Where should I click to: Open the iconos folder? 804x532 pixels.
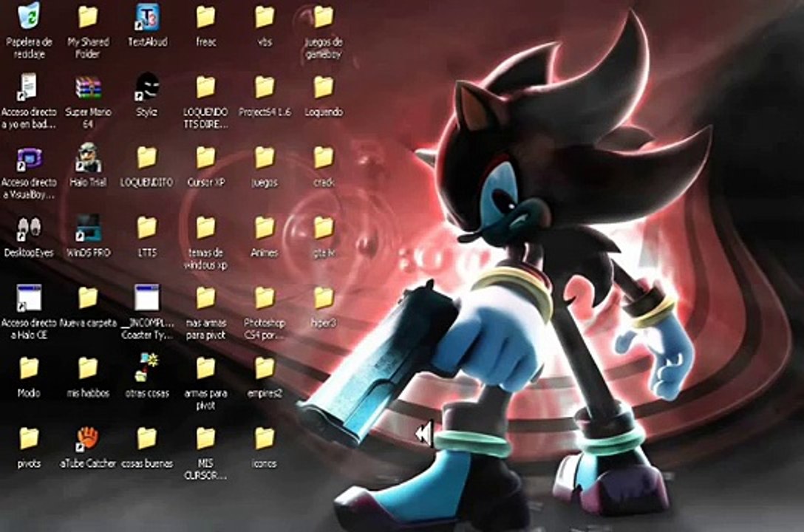pos(265,437)
